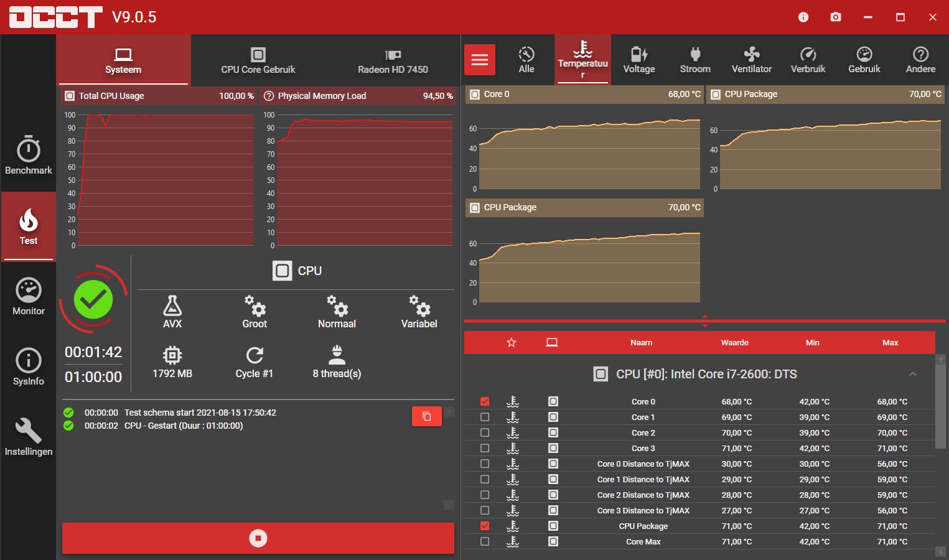Check the Core Max sensor checkbox
This screenshot has height=560, width=949.
coord(485,541)
